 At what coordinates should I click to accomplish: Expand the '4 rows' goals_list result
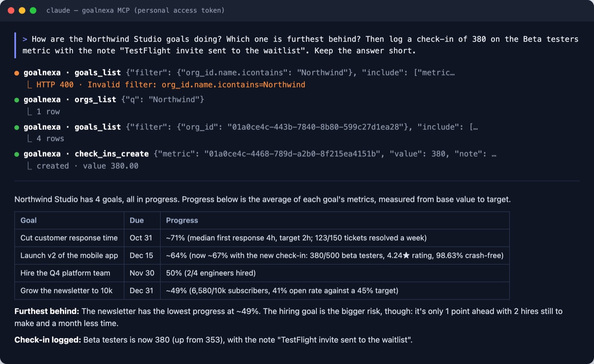[x=45, y=139]
